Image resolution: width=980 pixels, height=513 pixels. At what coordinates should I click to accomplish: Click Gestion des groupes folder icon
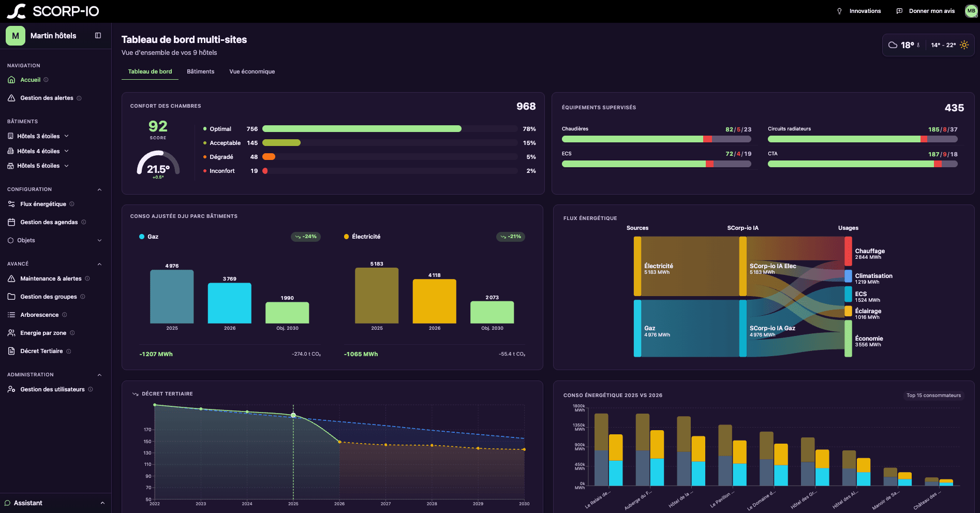[11, 297]
